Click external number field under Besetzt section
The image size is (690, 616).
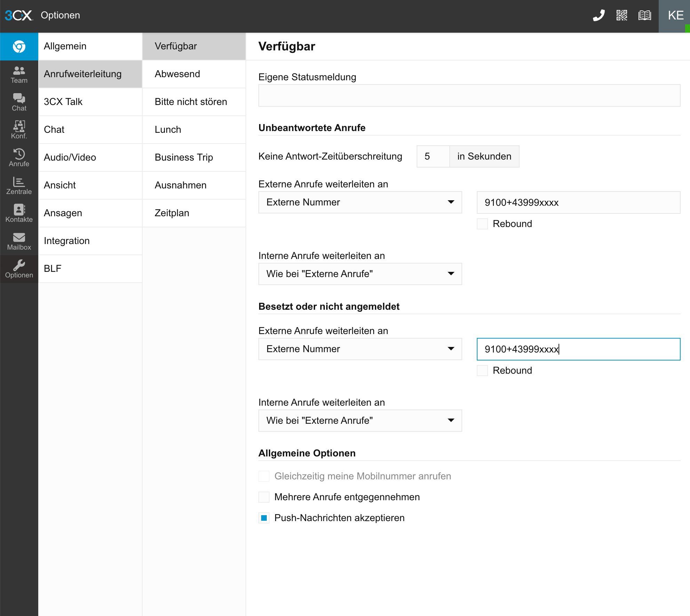(578, 349)
